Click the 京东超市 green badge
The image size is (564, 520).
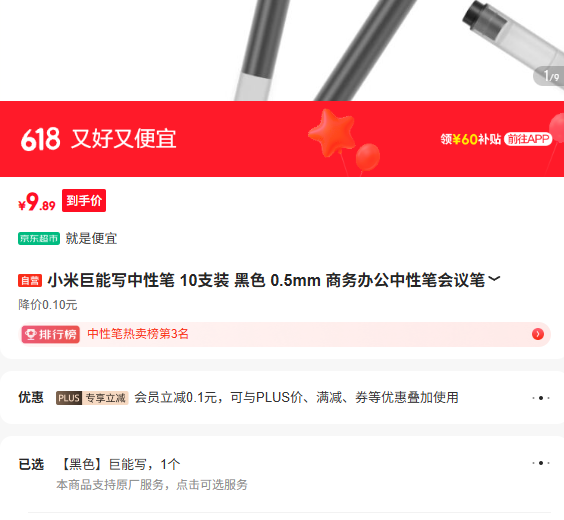39,238
